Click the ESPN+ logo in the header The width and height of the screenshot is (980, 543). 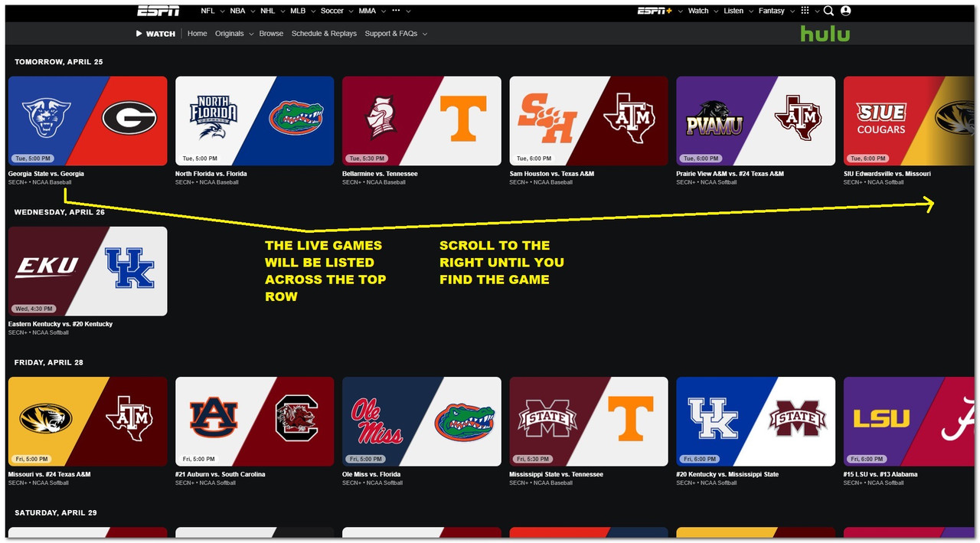(655, 11)
